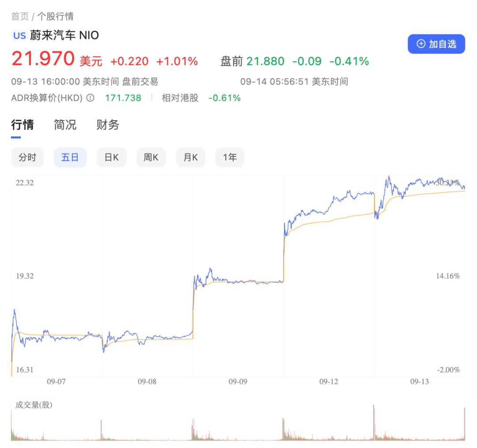The height and width of the screenshot is (448, 477).
Task: Click the US market badge icon
Action: (x=20, y=36)
